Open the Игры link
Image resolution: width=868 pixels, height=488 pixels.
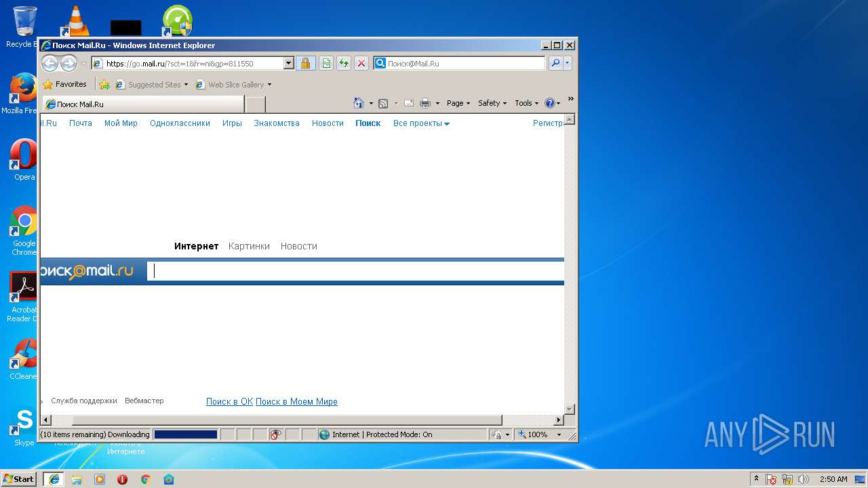tap(232, 123)
